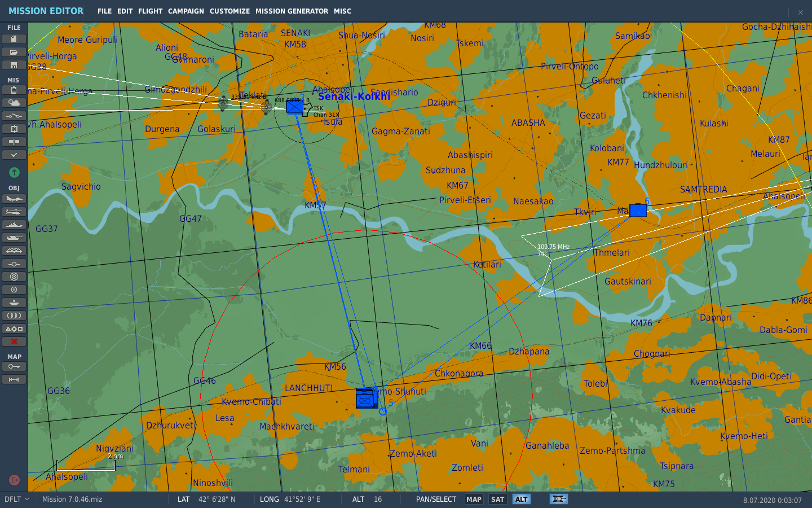Open mission options checkmark panel

(14, 155)
